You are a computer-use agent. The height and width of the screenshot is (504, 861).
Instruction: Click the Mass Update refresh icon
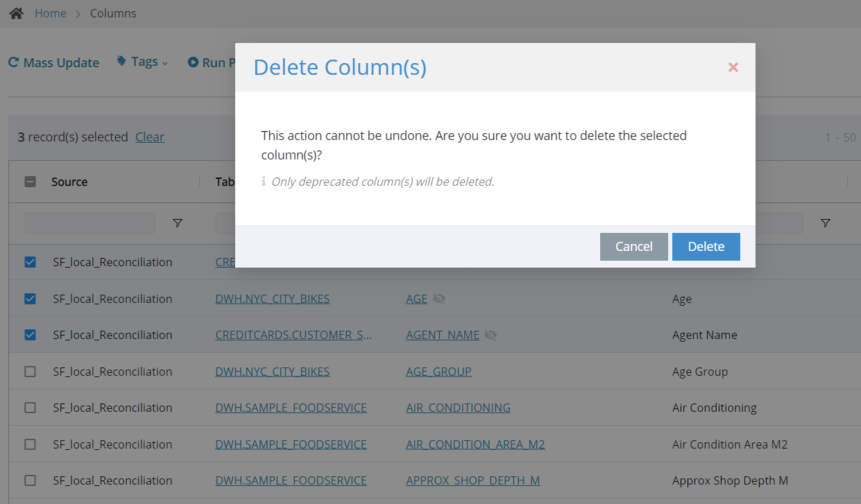click(x=13, y=62)
